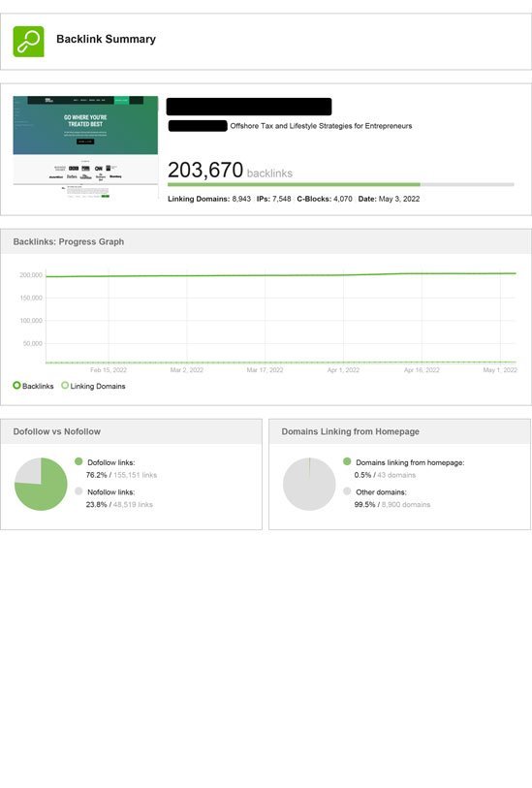Click the gray Nofollow links legend dot
Screen dimensions: 532x788
tap(78, 491)
